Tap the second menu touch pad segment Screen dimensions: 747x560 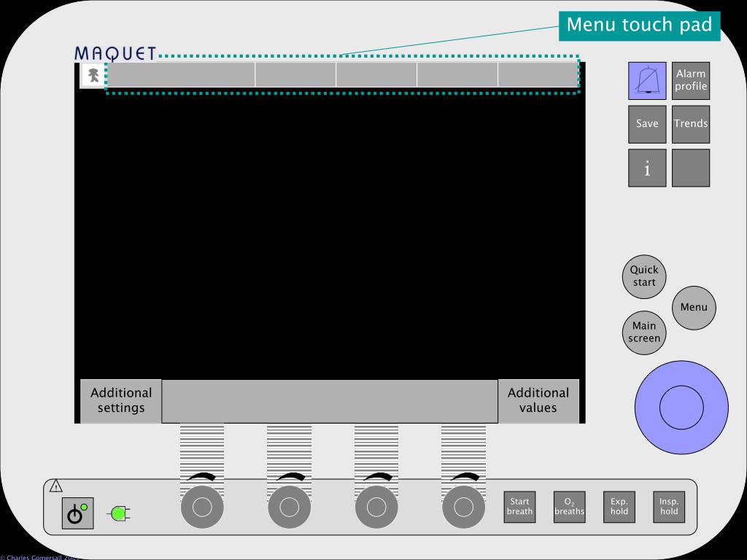[295, 75]
